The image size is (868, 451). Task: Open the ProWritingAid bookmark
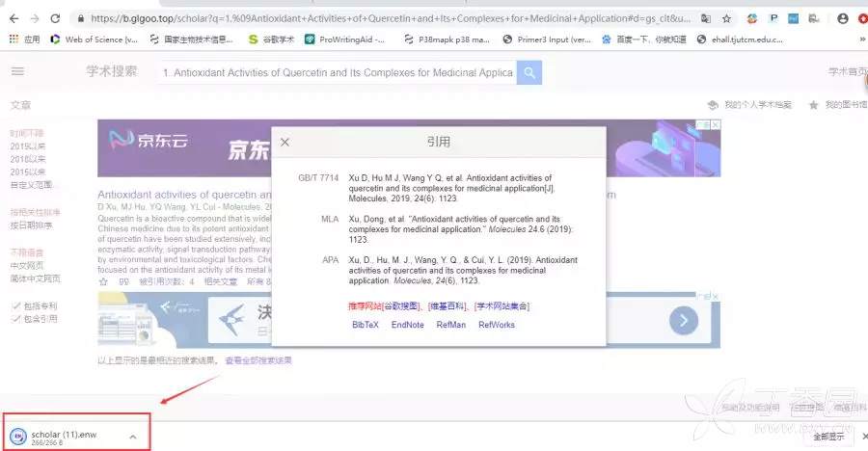pos(345,40)
